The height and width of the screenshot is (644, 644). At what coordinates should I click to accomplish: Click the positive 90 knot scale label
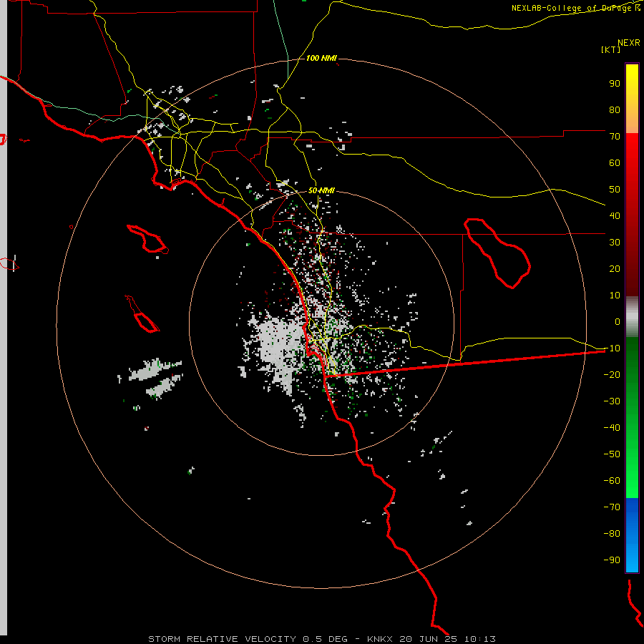pos(615,84)
